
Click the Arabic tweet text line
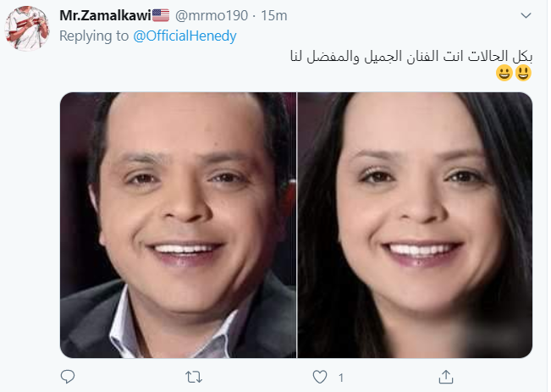click(411, 56)
